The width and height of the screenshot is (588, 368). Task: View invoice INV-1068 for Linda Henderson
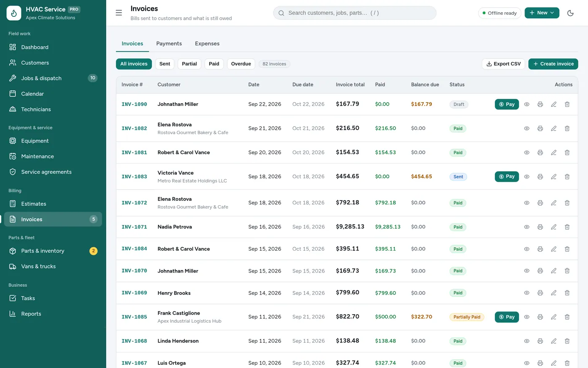(x=527, y=341)
